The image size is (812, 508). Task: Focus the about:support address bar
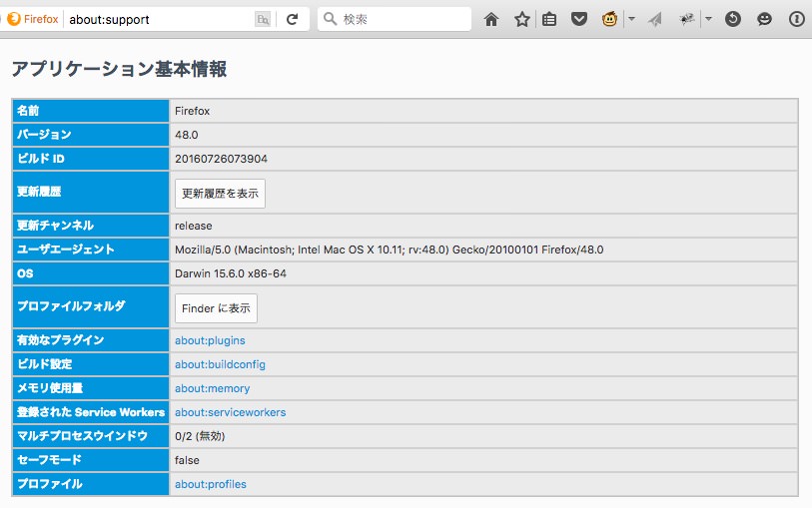click(x=160, y=20)
